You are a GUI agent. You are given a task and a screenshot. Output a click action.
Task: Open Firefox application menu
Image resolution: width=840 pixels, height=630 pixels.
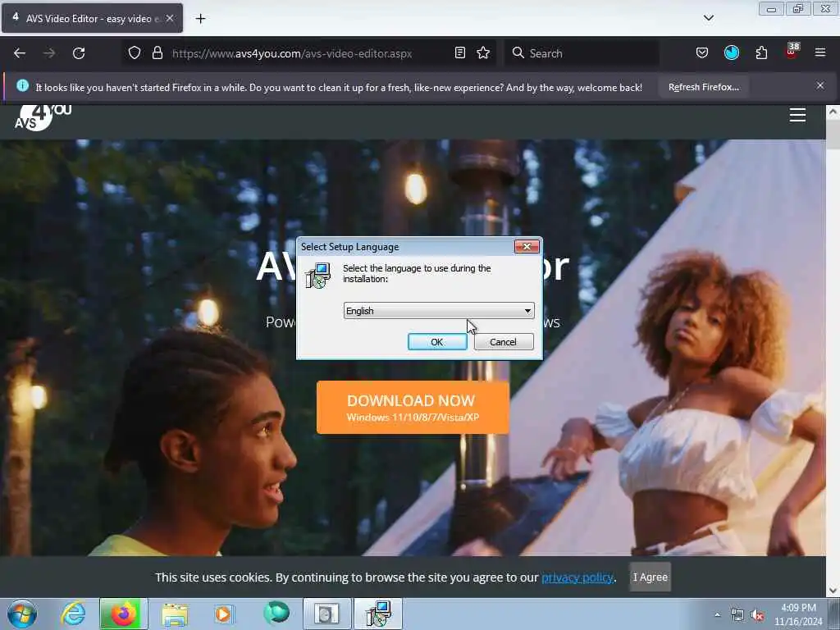click(x=820, y=52)
